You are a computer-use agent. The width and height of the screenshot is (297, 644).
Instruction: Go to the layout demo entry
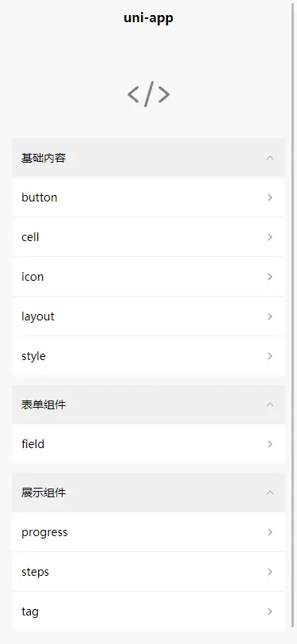coord(149,316)
